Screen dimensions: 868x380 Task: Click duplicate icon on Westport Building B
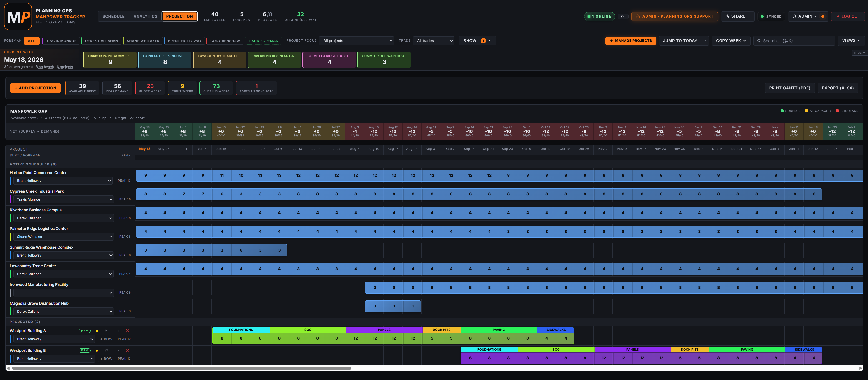click(x=106, y=350)
